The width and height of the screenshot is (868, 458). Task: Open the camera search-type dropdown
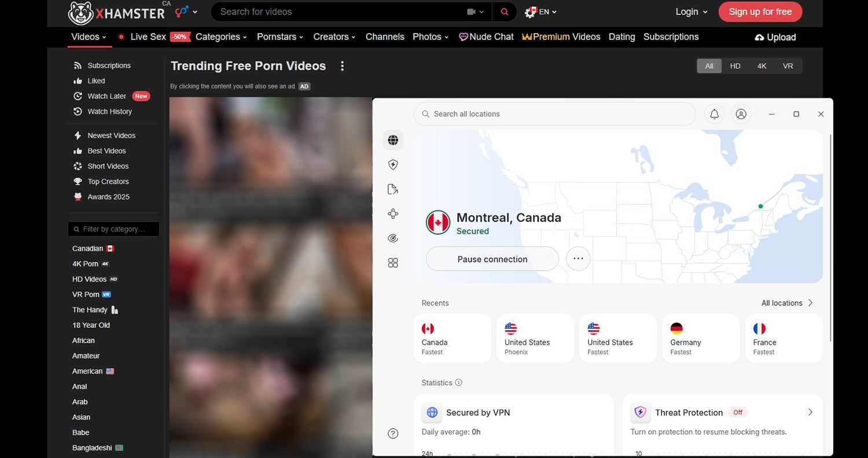coord(476,12)
